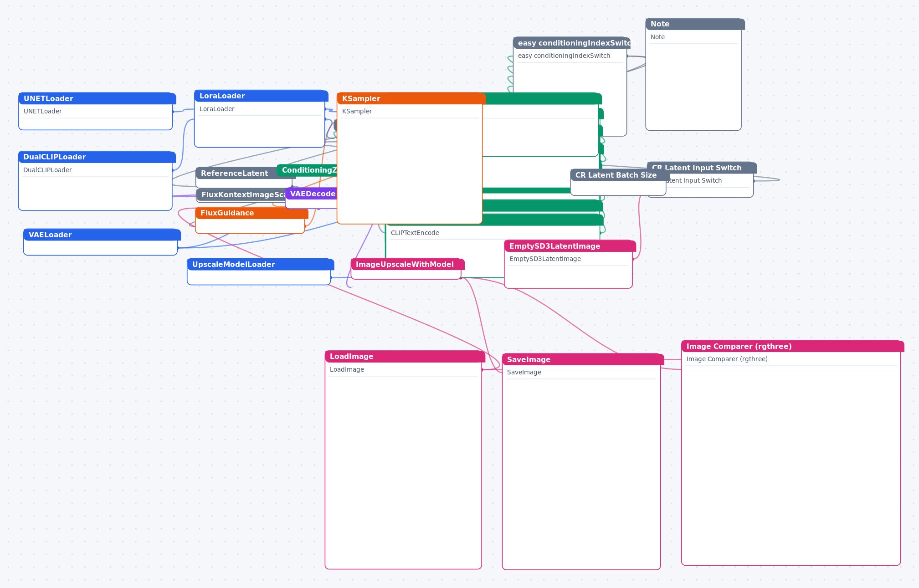Select the VAELoader node header
Image resolution: width=919 pixels, height=588 pixels.
pyautogui.click(x=102, y=235)
